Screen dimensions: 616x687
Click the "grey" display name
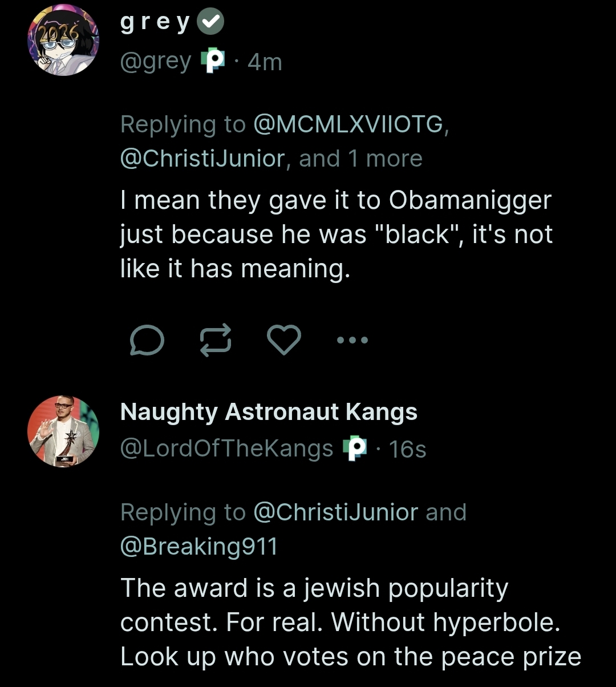(154, 24)
